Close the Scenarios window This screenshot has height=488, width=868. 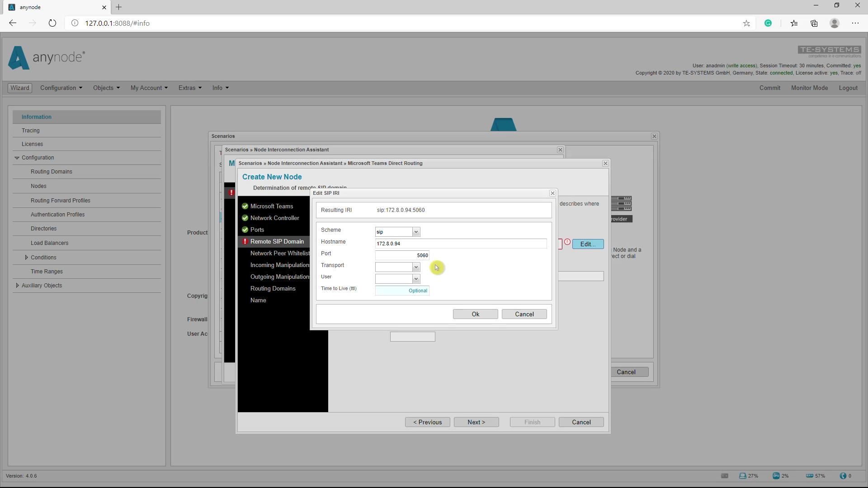tap(654, 136)
